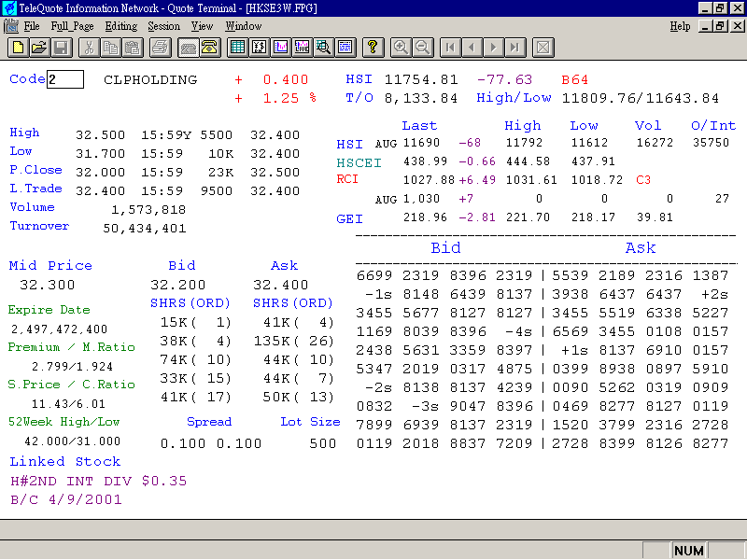Click the Paste clipboard toolbar icon
The image size is (747, 560).
132,48
